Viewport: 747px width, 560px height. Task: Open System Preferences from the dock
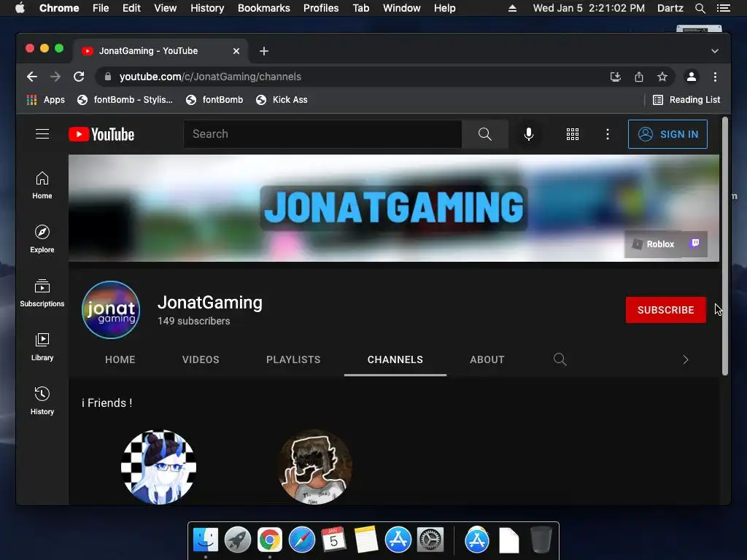click(430, 540)
